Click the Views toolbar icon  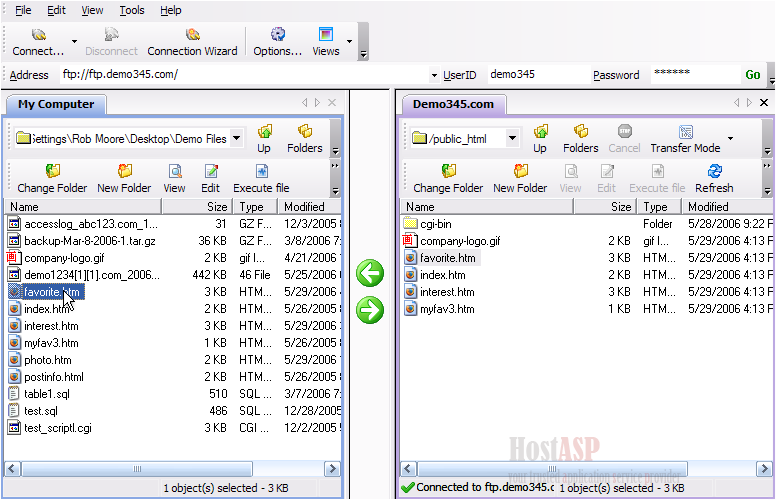326,42
